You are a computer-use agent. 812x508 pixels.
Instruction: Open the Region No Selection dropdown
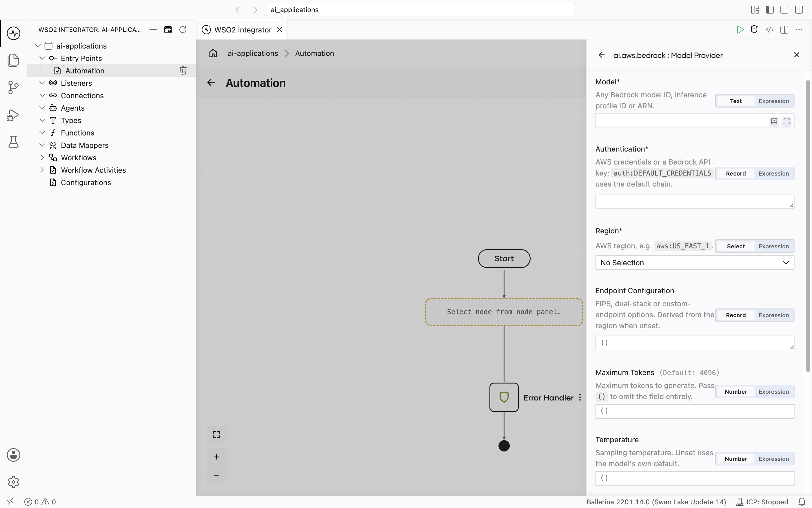point(694,262)
